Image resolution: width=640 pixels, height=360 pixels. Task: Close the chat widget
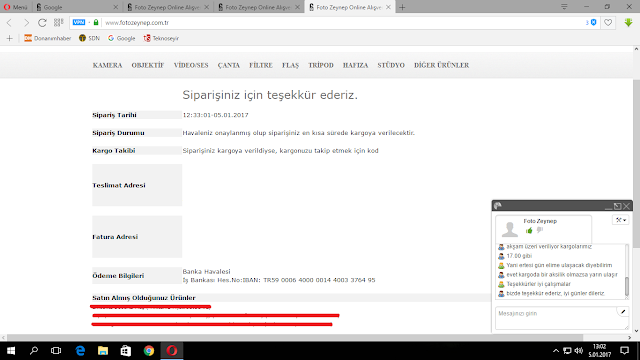[627, 206]
